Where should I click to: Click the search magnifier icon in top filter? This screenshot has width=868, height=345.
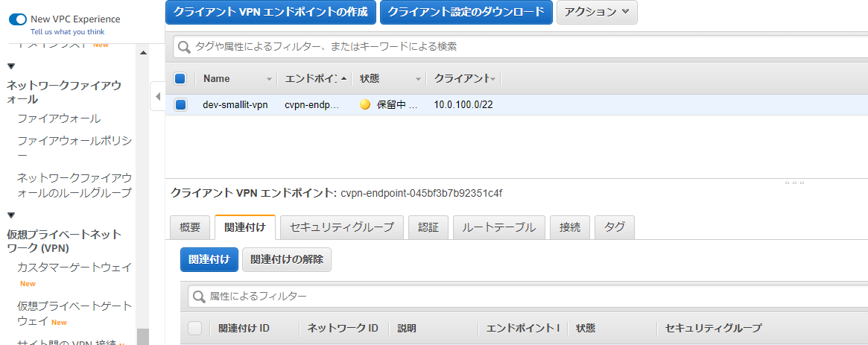point(183,47)
